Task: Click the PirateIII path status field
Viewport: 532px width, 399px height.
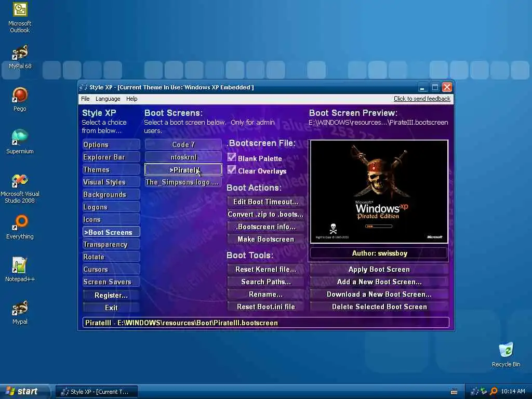Action: 265,323
